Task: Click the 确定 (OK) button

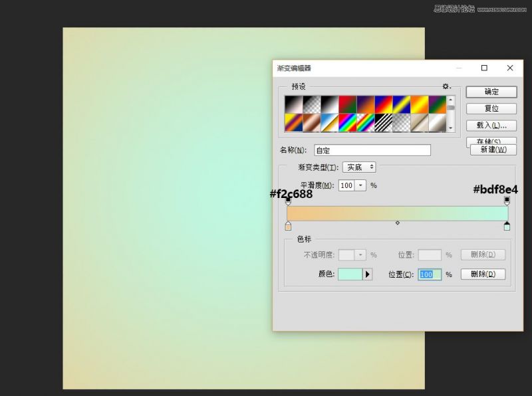Action: 491,92
